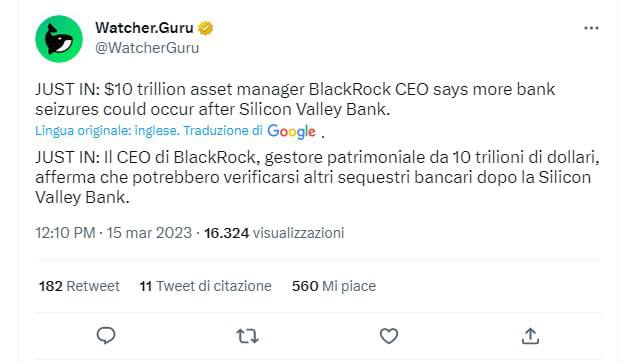Viewport: 622px width, 363px height.
Task: Retweet using the arrows icon
Action: click(248, 336)
